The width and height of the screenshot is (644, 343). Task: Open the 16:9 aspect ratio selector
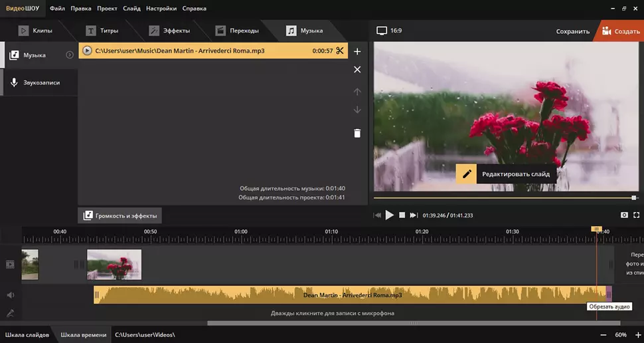coord(389,31)
